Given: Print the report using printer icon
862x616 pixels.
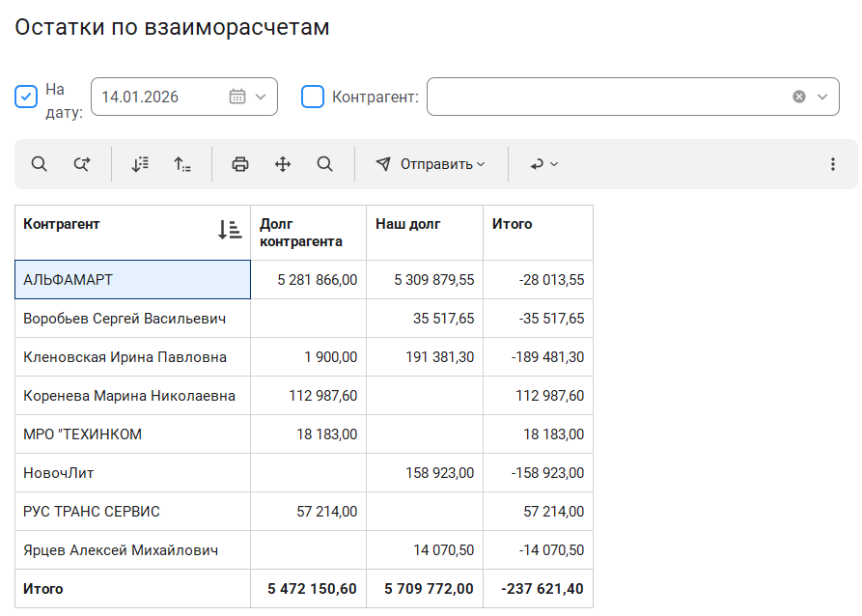Looking at the screenshot, I should (240, 164).
